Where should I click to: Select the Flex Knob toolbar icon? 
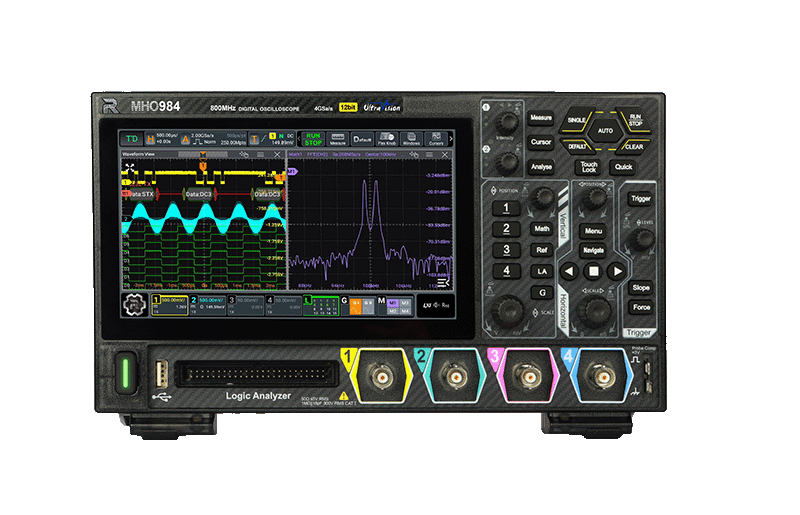(387, 139)
